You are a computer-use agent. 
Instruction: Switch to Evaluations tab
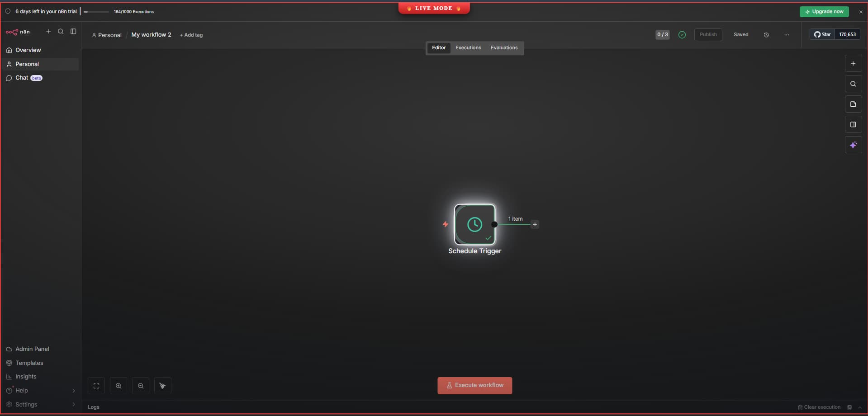click(504, 48)
